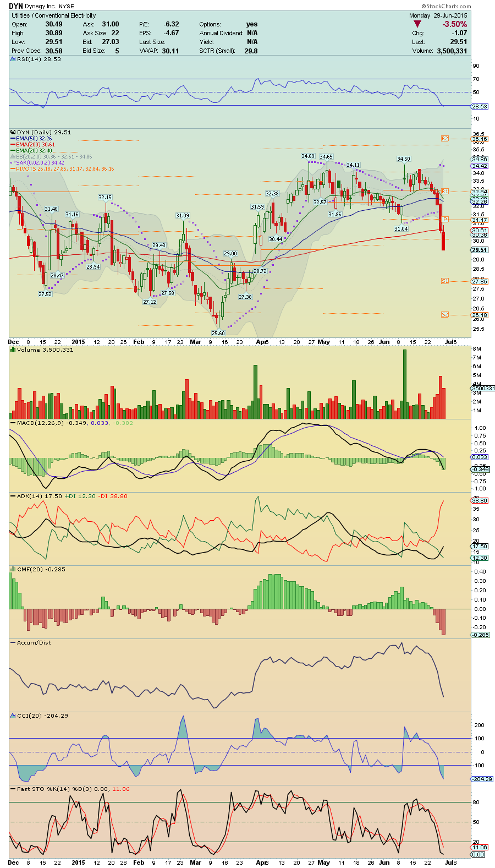Screen dimensions: 495x868
Task: Click the -3.50% change percentage
Action: pos(455,24)
